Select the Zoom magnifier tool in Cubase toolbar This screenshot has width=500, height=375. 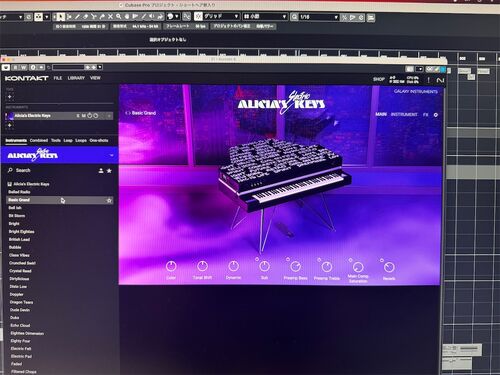(119, 16)
